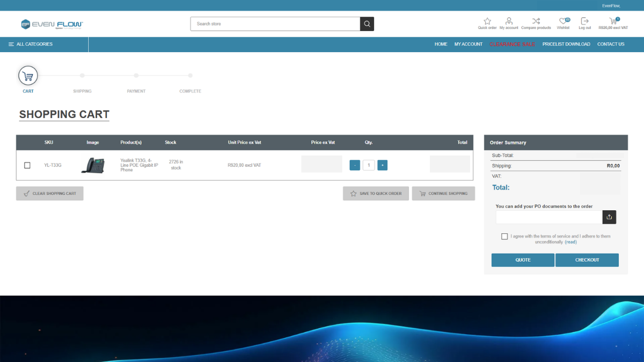Image resolution: width=644 pixels, height=362 pixels.
Task: Click the search magnifier button
Action: pos(367,24)
